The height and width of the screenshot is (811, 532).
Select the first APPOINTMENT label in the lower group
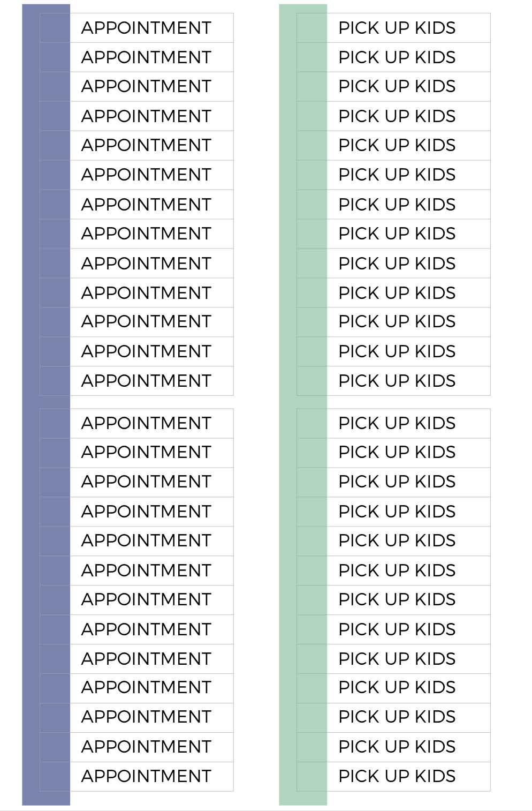(146, 423)
